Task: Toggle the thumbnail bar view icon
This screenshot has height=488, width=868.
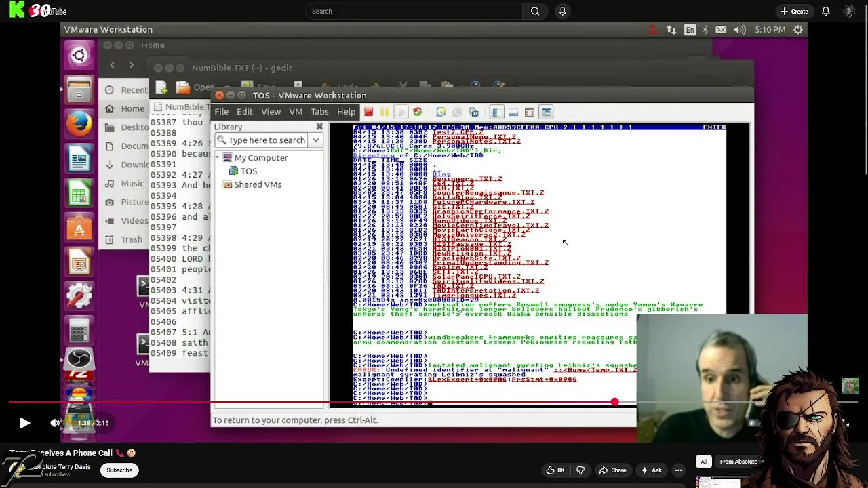Action: [513, 112]
